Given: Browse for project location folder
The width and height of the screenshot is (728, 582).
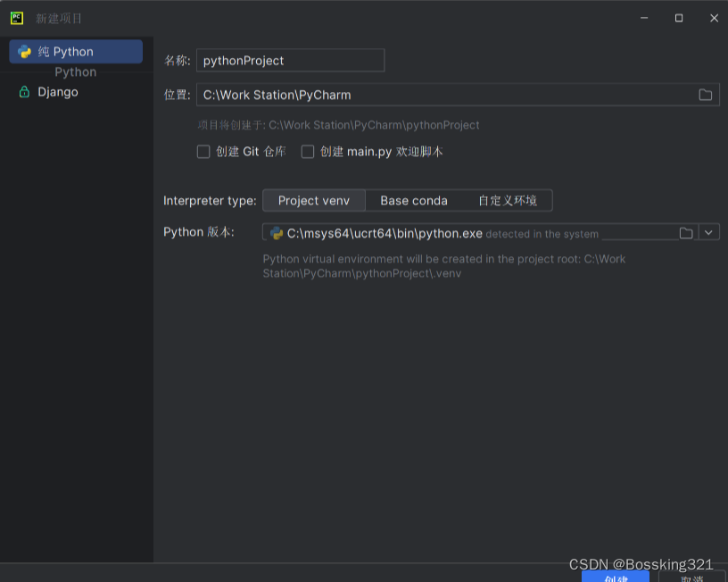Looking at the screenshot, I should [x=705, y=95].
